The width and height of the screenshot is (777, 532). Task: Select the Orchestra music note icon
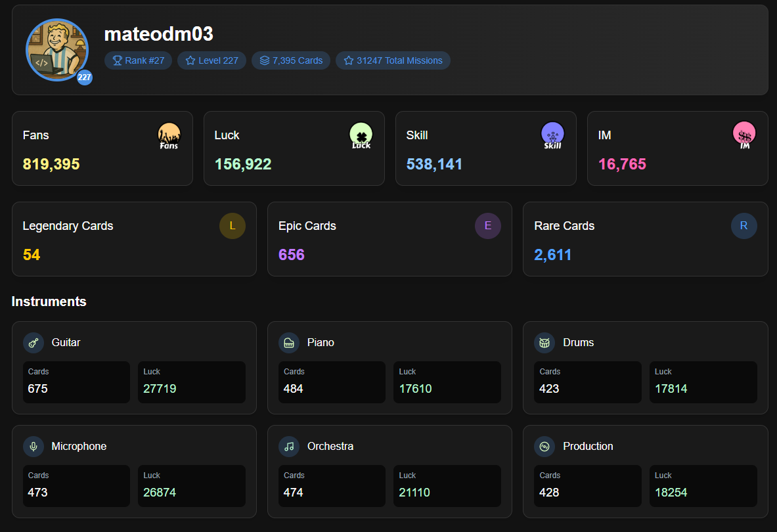point(289,447)
